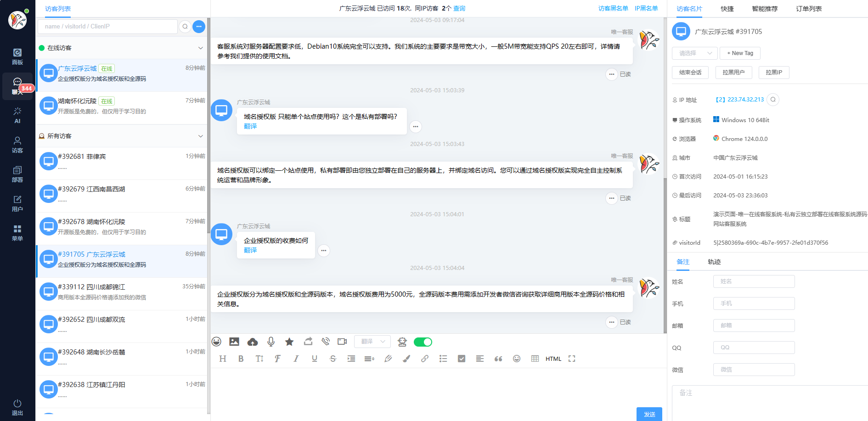Switch editor to HTML source mode

click(553, 359)
